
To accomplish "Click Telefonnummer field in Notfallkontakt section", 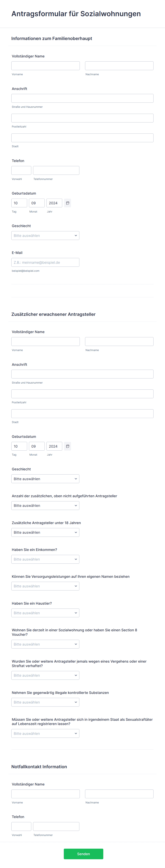I will (56, 826).
